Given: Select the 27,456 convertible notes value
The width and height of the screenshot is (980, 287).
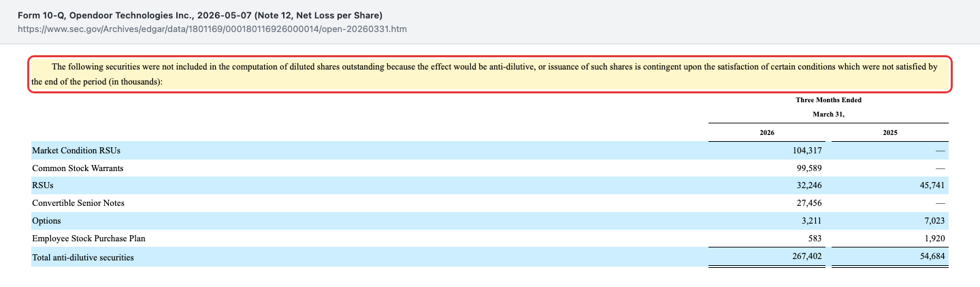Looking at the screenshot, I should 810,203.
